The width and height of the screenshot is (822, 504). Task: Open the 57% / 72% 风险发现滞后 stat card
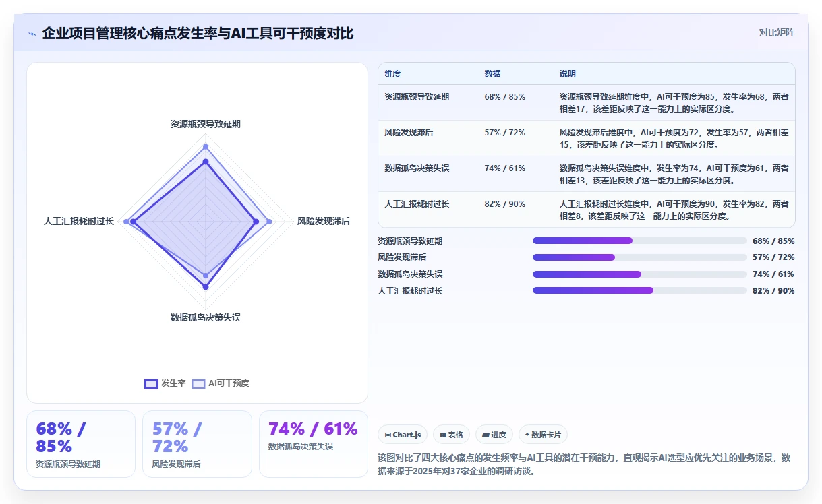click(x=197, y=444)
